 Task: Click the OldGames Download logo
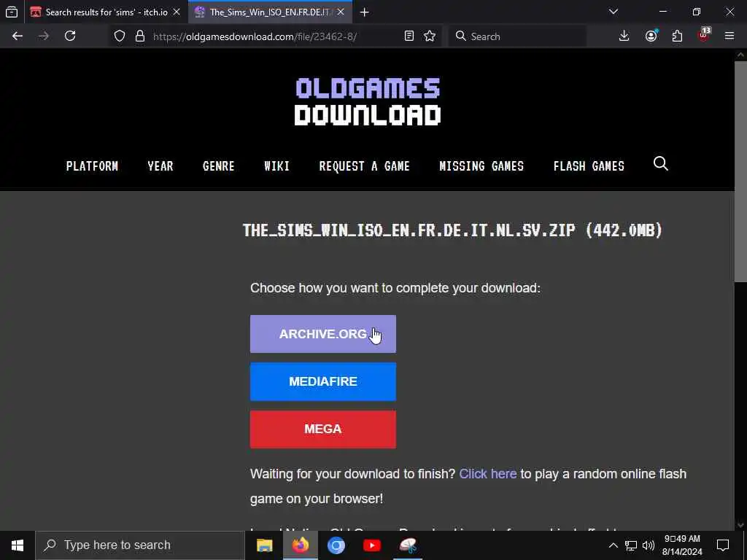pos(368,101)
